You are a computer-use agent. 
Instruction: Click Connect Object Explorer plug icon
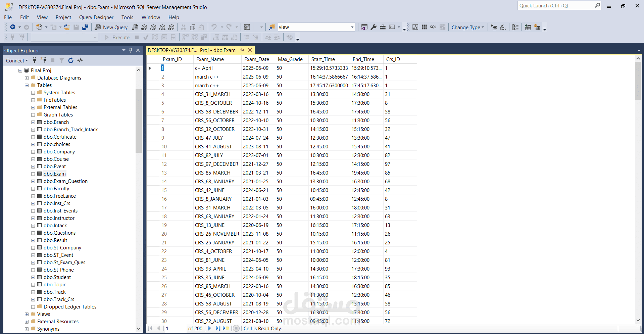[x=35, y=60]
